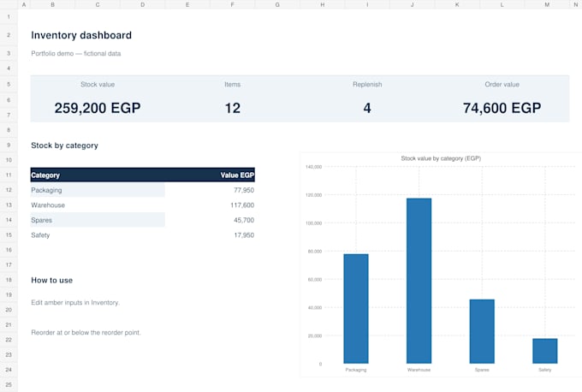The image size is (582, 392).
Task: Click 'Edit amber inputs in Inventory.' text
Action: tap(75, 302)
